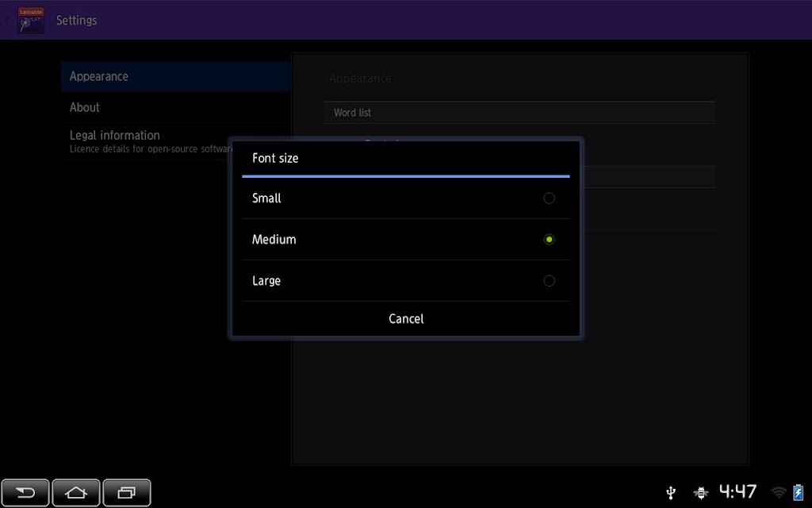The image size is (812, 508).
Task: Tap the Android home button
Action: 75,492
